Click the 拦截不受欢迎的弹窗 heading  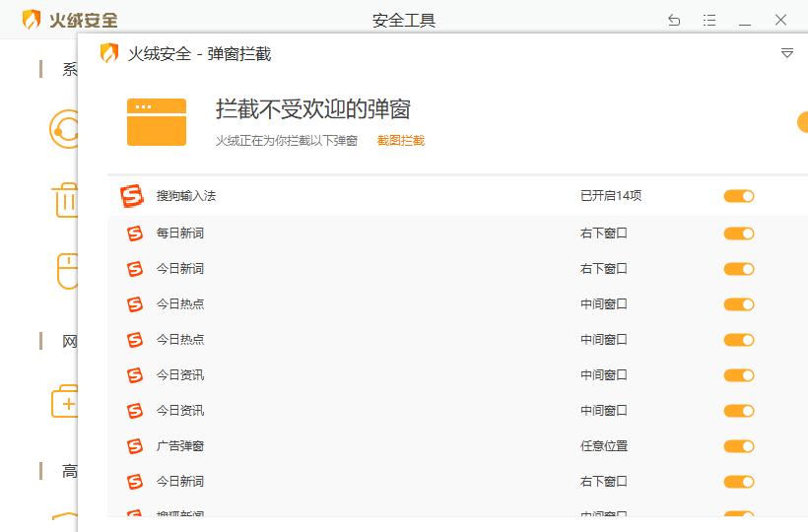(312, 109)
